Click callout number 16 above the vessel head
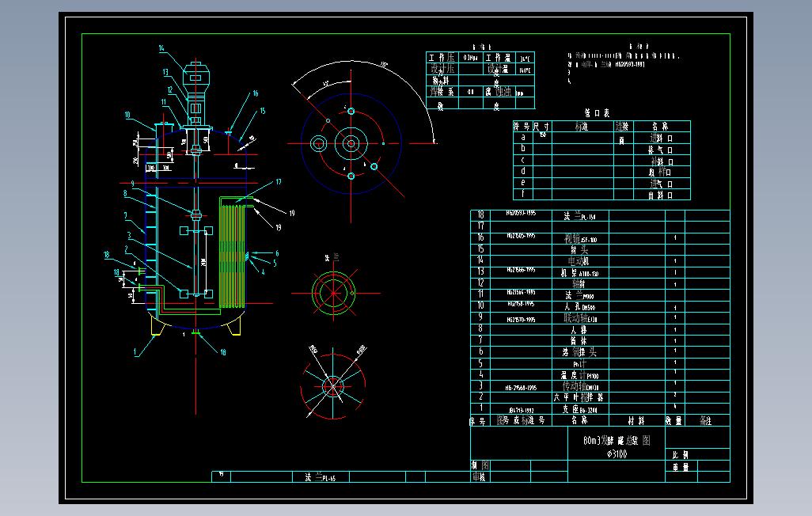This screenshot has height=516, width=812. click(x=256, y=93)
